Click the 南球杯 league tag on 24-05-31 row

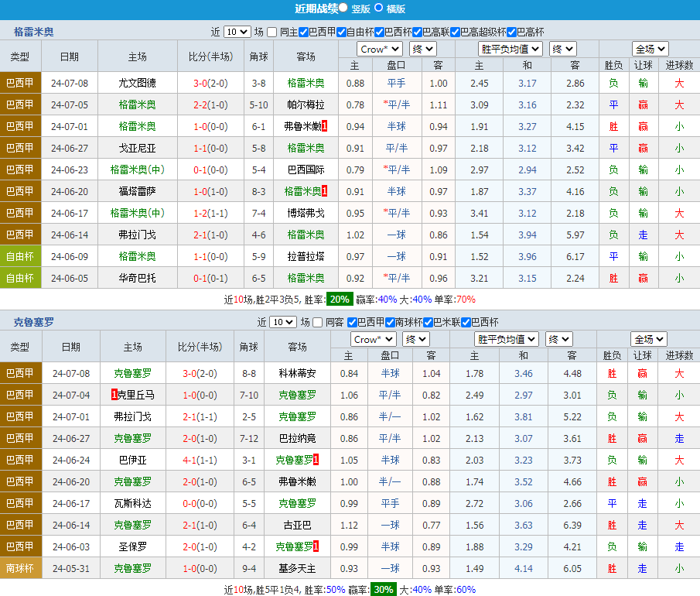click(20, 568)
